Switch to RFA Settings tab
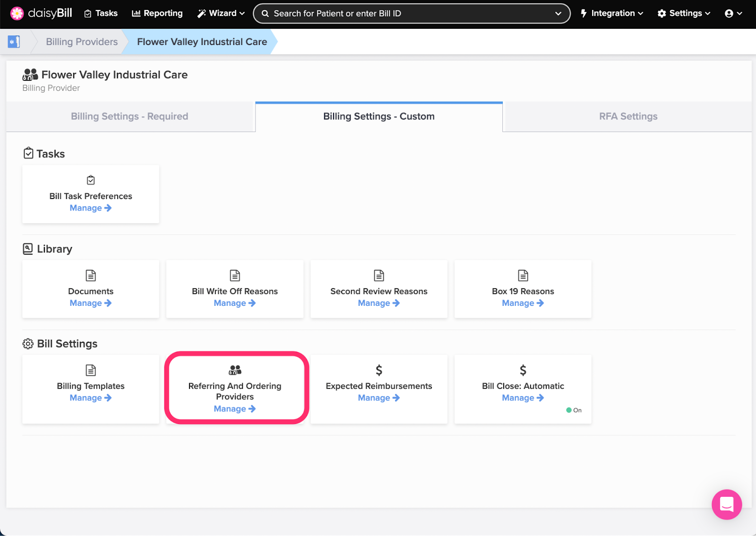 (628, 116)
